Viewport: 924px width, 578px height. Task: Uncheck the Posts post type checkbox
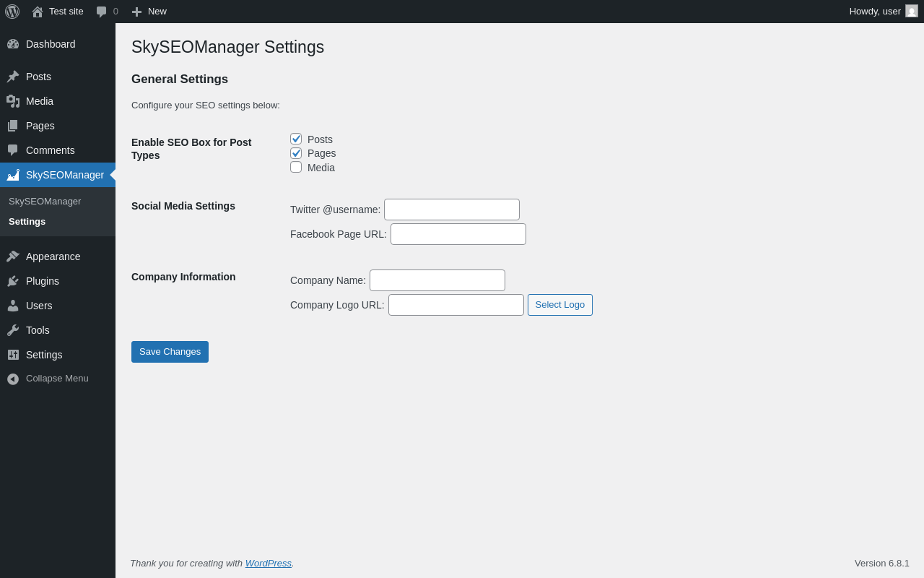296,139
